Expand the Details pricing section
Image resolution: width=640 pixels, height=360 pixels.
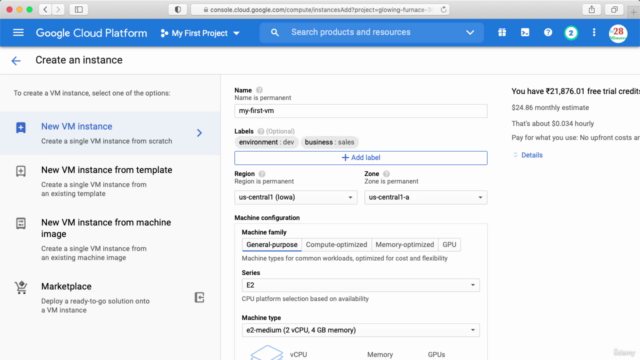coord(527,155)
